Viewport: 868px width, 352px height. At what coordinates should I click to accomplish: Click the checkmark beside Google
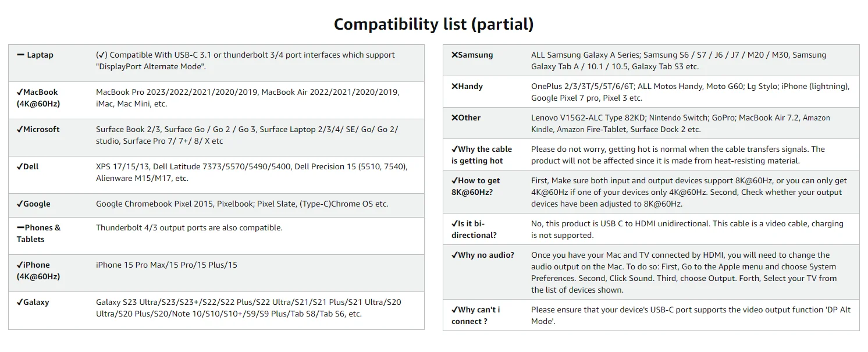(x=20, y=204)
